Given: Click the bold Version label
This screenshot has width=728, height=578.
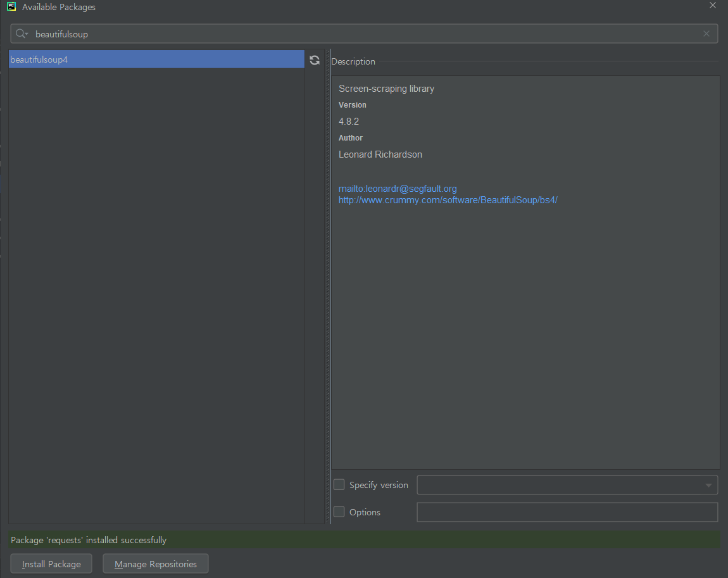Looking at the screenshot, I should [x=353, y=105].
